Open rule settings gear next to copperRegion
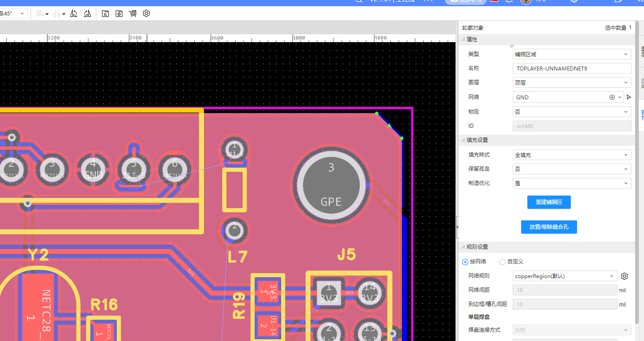This screenshot has width=644, height=341. pyautogui.click(x=624, y=276)
